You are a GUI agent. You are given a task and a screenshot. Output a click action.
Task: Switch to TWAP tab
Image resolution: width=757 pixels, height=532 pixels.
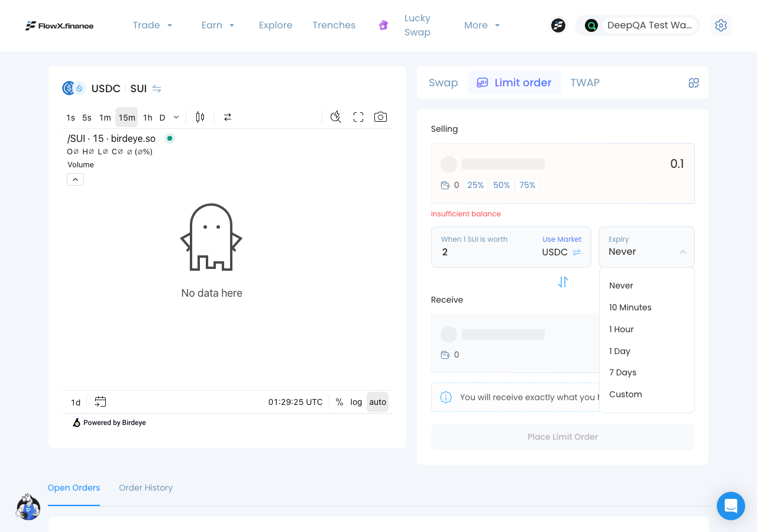click(585, 83)
